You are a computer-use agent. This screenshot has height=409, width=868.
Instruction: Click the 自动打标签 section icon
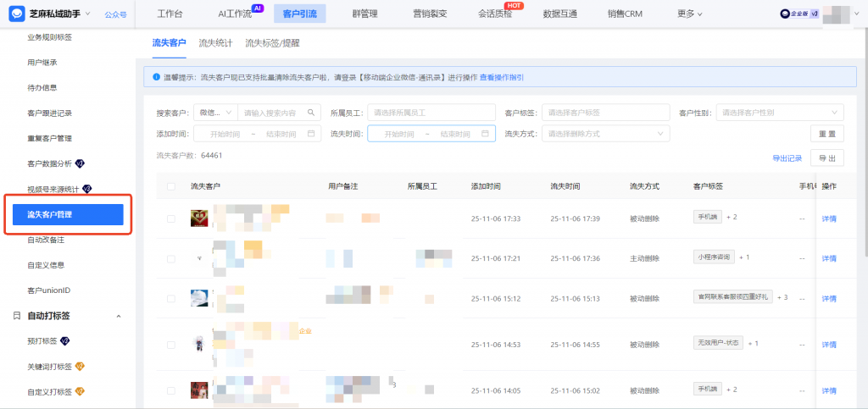pos(17,316)
